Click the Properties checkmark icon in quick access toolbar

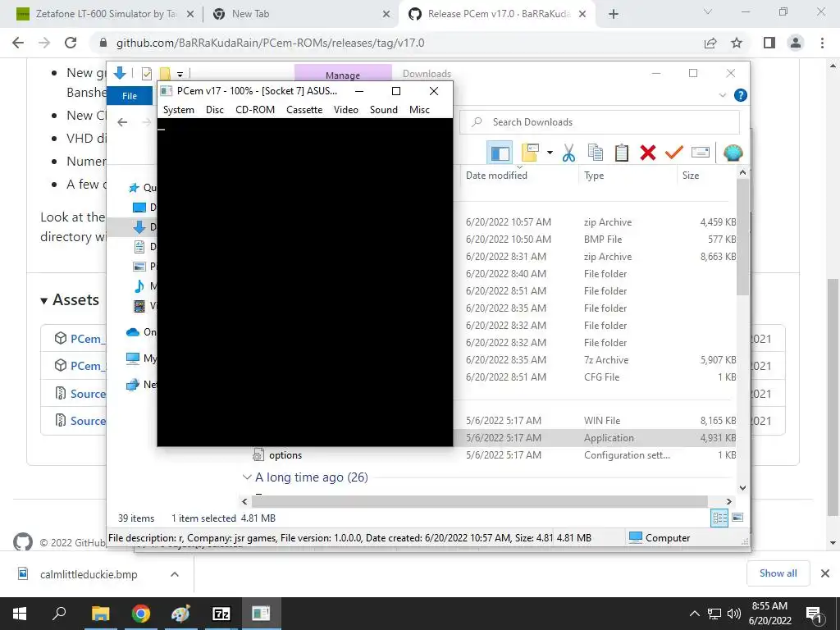click(146, 74)
